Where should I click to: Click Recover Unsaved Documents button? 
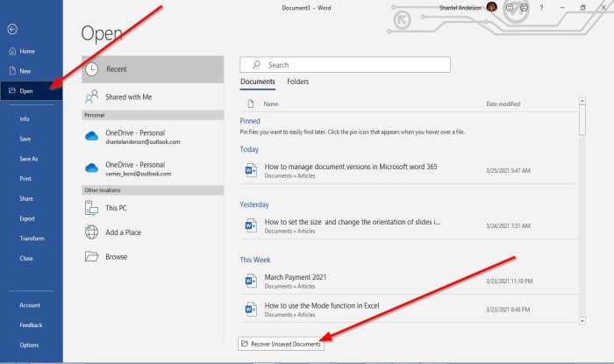pos(281,344)
